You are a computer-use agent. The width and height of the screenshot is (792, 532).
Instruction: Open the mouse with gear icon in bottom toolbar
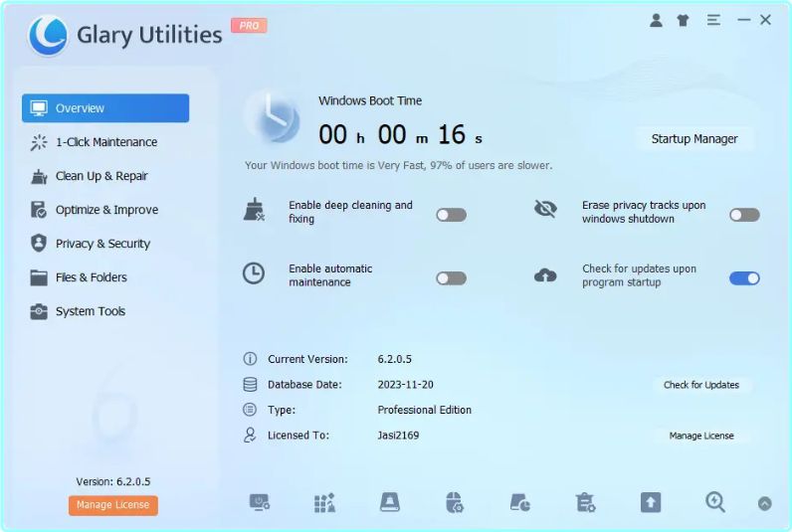[x=455, y=503]
